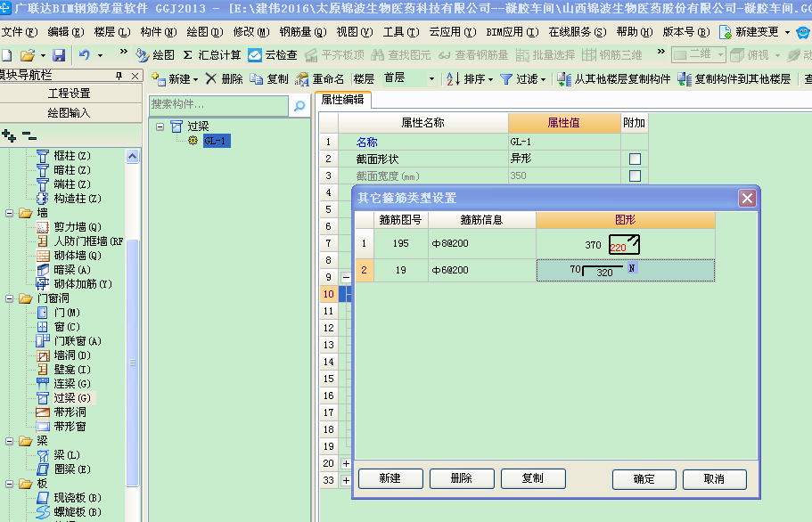Click 复制 button in stirrup dialog
812x522 pixels.
[x=533, y=478]
